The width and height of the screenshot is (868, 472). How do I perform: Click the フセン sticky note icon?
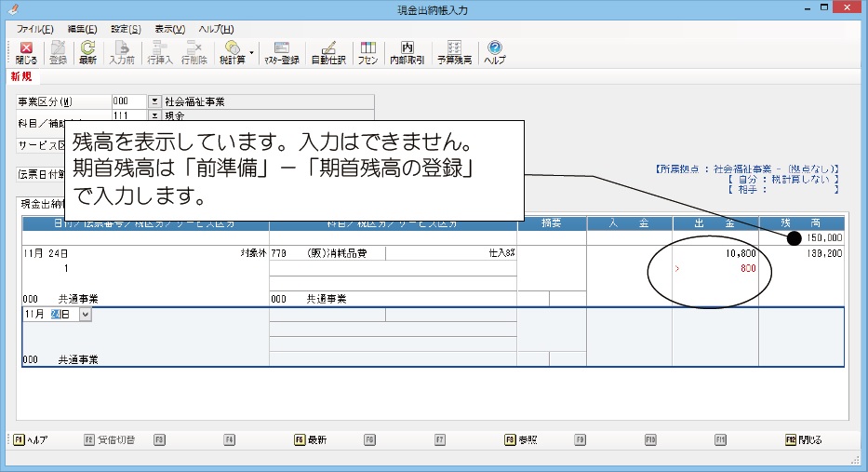tap(368, 52)
